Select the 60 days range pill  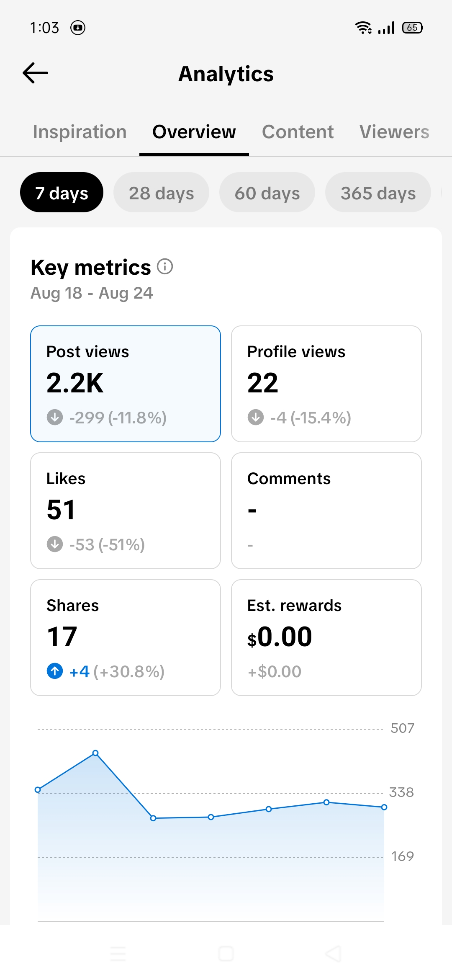point(267,192)
